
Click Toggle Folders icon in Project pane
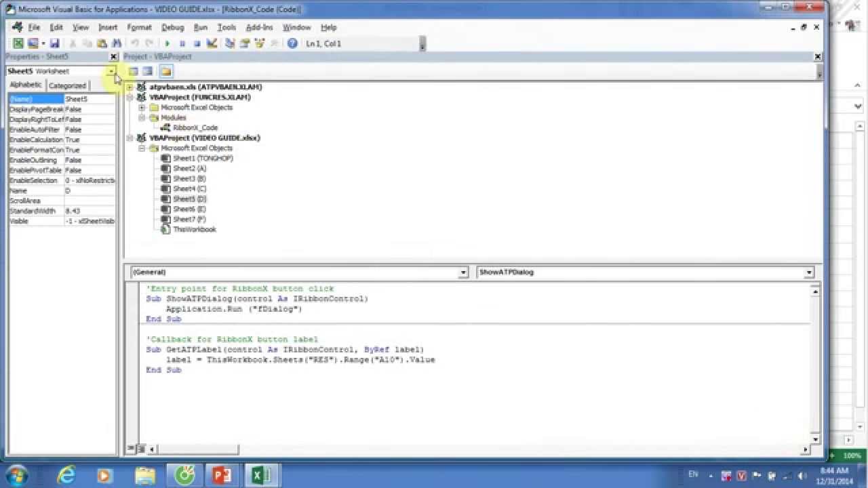pyautogui.click(x=166, y=71)
